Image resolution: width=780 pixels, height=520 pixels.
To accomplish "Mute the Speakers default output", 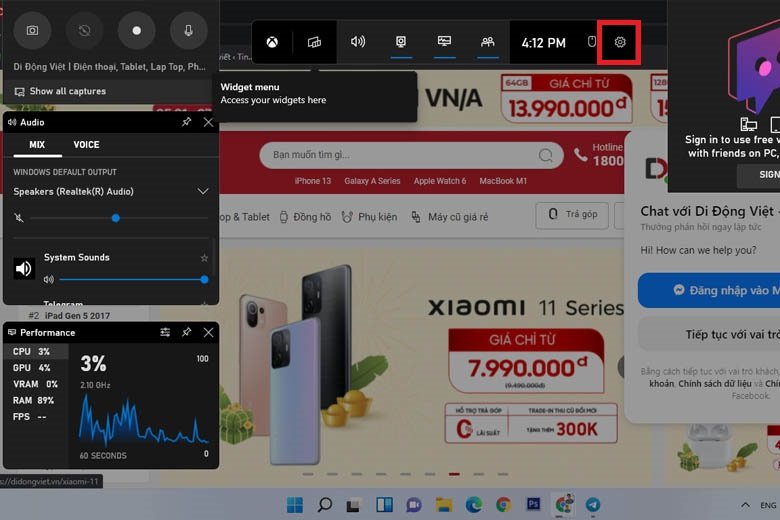I will (20, 218).
